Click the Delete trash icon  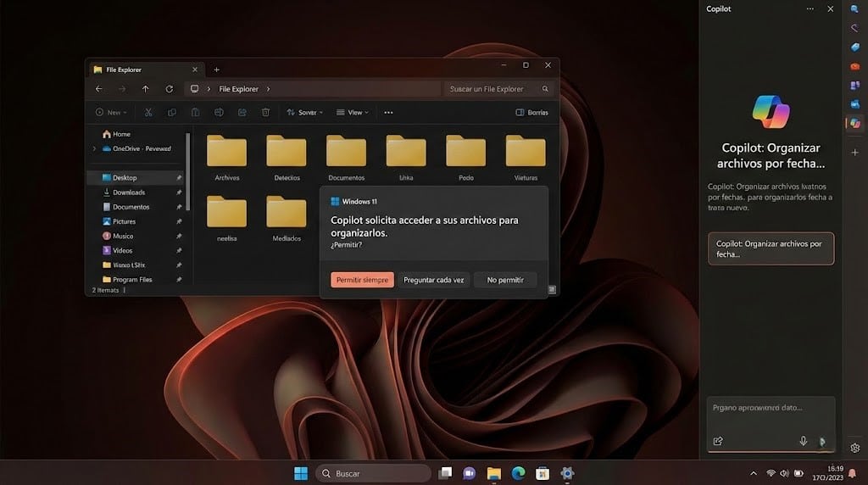pyautogui.click(x=265, y=113)
